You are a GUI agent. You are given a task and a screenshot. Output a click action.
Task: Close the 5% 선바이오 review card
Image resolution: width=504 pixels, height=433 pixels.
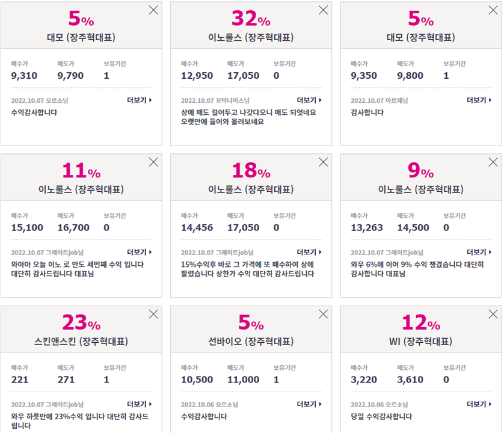[323, 314]
